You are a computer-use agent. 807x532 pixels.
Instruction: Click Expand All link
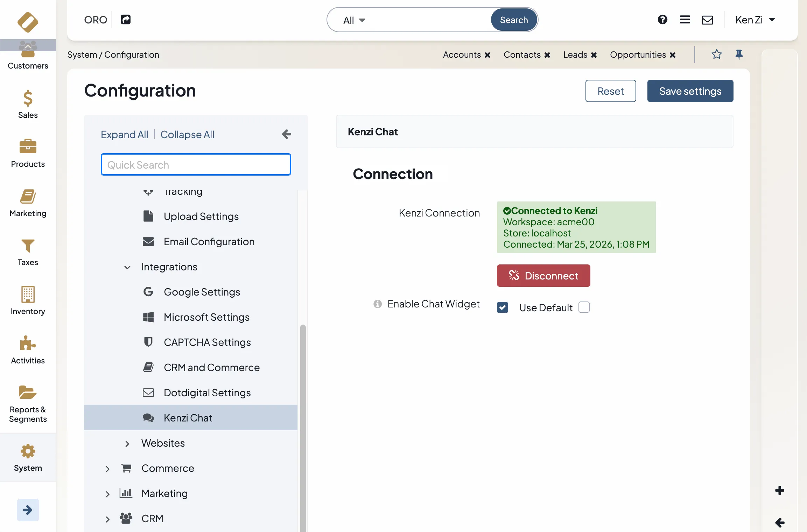pos(124,134)
